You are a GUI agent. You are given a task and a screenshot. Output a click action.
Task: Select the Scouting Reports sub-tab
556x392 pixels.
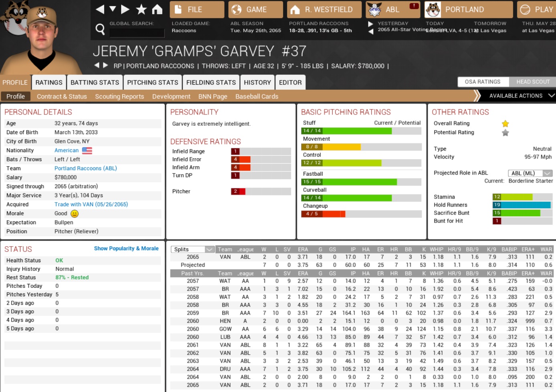[x=119, y=96]
